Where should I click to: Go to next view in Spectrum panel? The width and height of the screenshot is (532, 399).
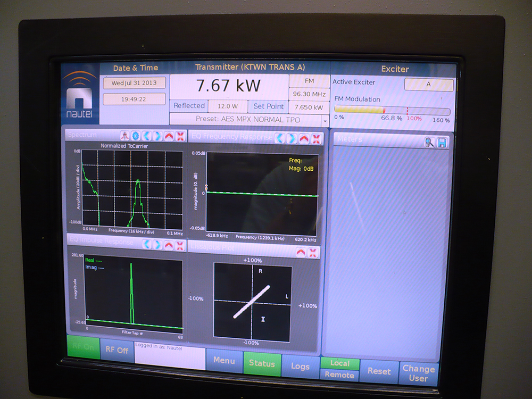(157, 136)
